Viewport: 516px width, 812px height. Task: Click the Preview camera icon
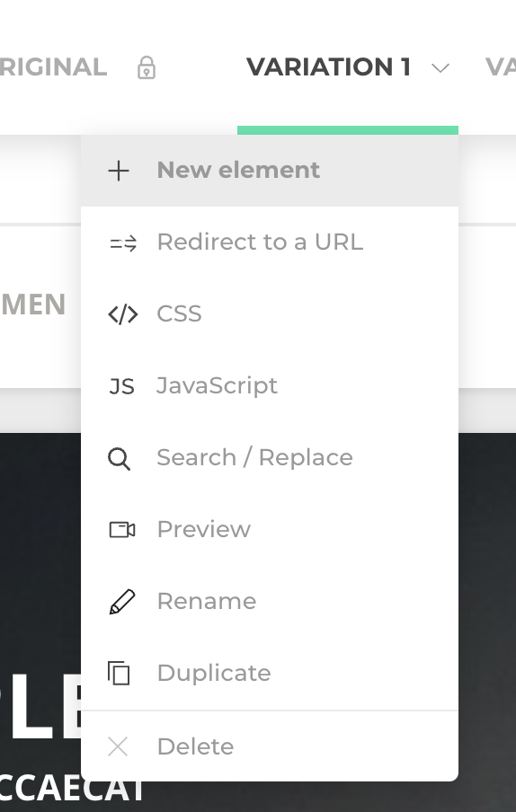(122, 530)
